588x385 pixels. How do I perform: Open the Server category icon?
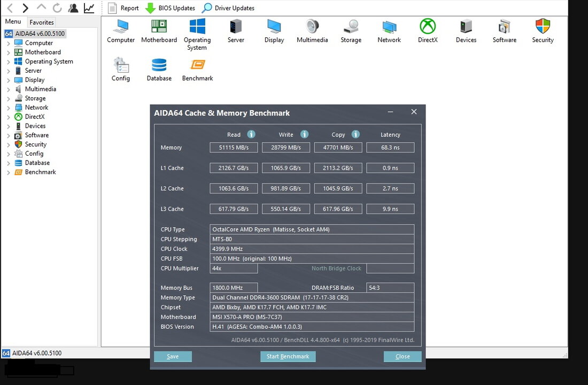coord(236,31)
